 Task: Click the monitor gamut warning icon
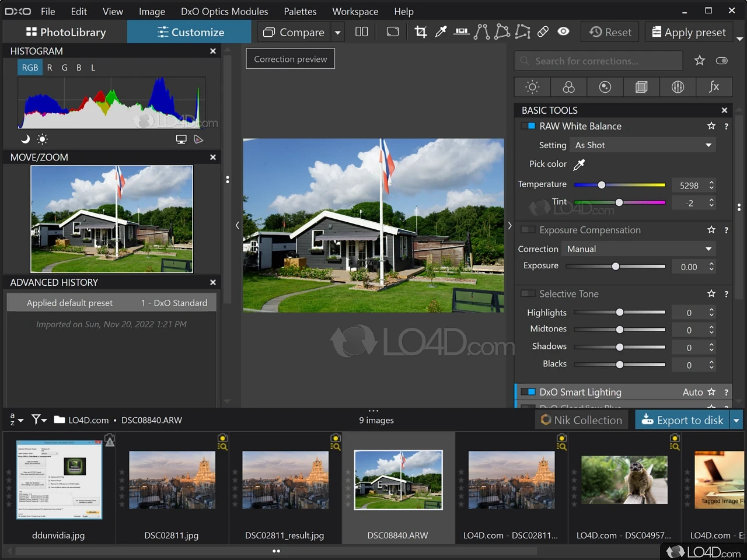(181, 139)
